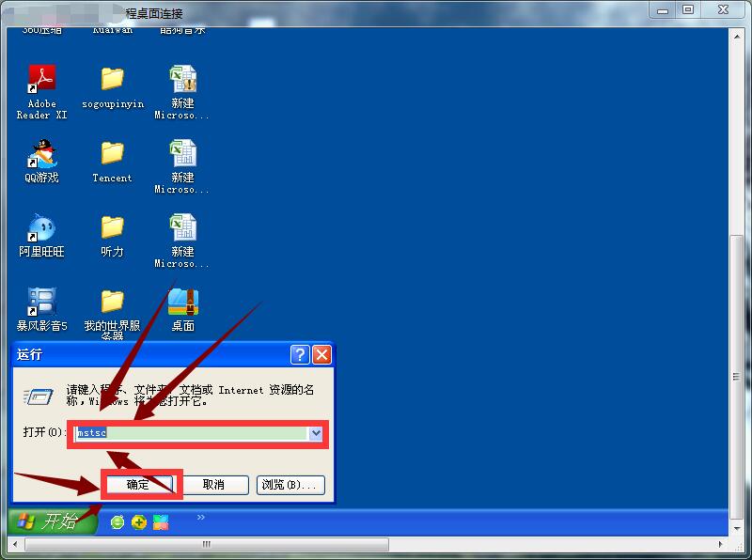Click 确定 to run mstsc
Image resolution: width=752 pixels, height=560 pixels.
pos(138,485)
